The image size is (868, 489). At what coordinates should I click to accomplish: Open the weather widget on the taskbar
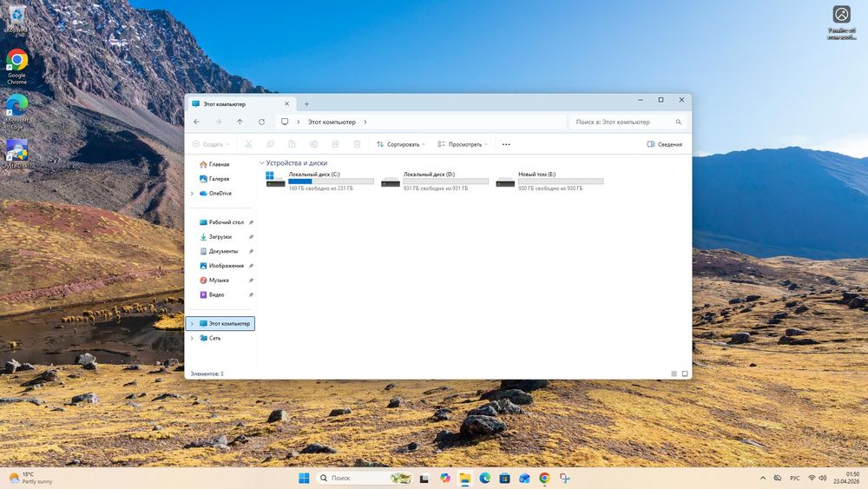point(30,478)
